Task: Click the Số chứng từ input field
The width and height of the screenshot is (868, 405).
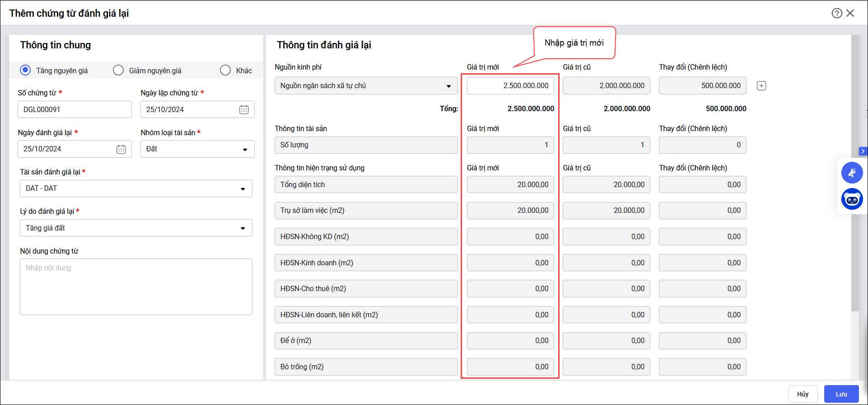Action: (x=75, y=109)
